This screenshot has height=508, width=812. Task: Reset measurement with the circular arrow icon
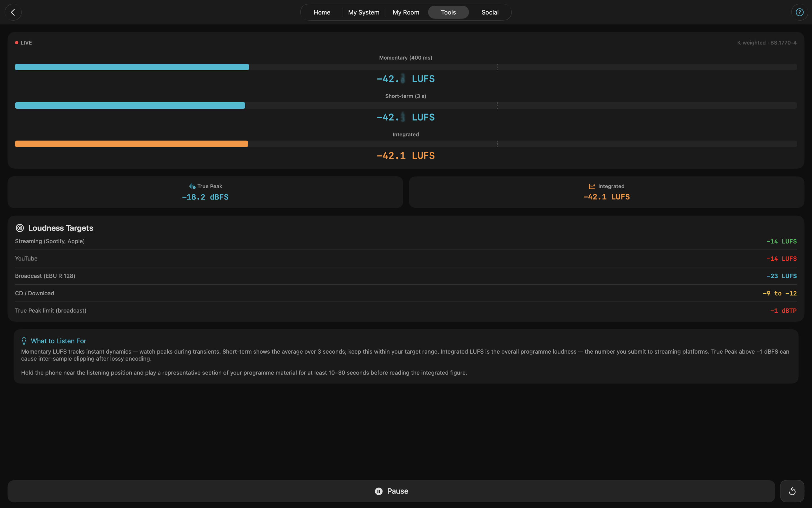(x=792, y=491)
